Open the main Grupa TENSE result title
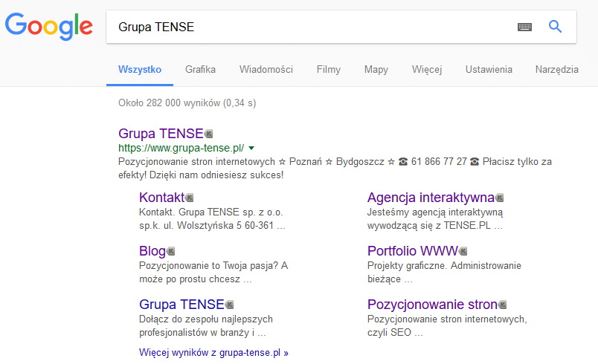The width and height of the screenshot is (598, 364). click(x=161, y=134)
